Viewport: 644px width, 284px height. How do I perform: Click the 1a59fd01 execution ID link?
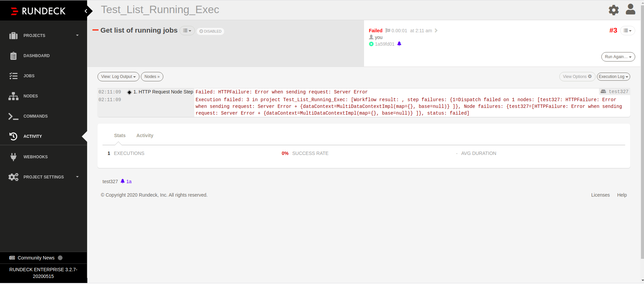[x=385, y=44]
